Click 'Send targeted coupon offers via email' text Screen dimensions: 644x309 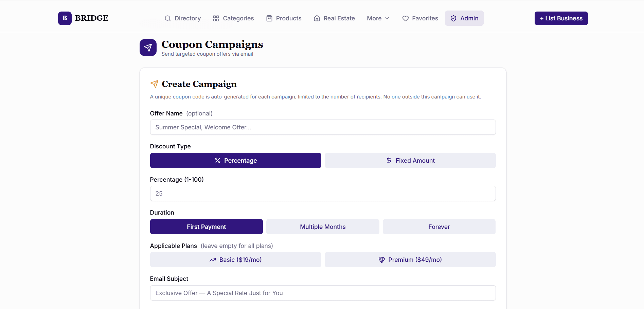(x=208, y=54)
